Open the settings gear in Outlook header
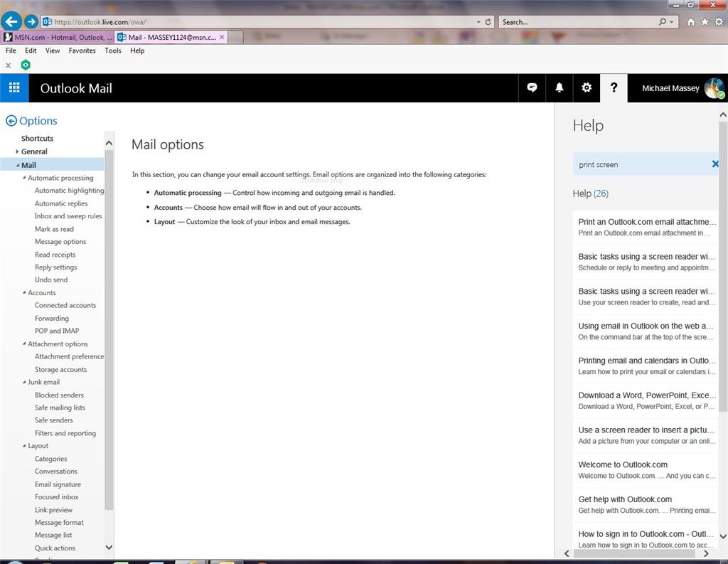Viewport: 728px width, 564px height. click(x=587, y=87)
